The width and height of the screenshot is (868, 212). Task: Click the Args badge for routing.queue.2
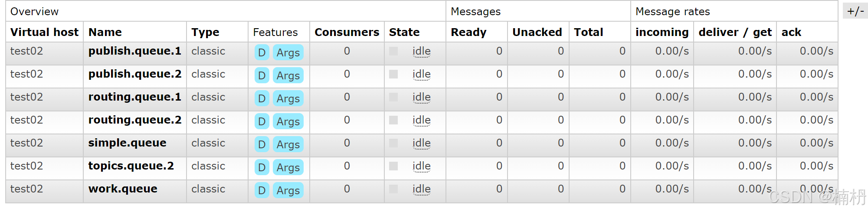click(288, 122)
